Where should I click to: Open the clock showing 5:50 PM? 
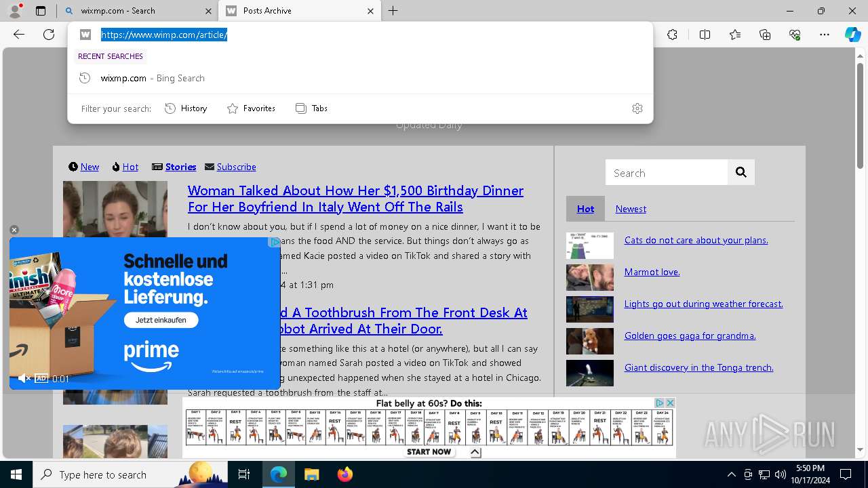pos(810,474)
